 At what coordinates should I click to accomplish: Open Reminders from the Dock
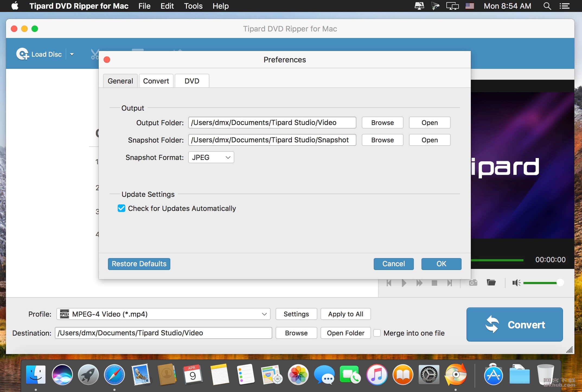pyautogui.click(x=245, y=375)
